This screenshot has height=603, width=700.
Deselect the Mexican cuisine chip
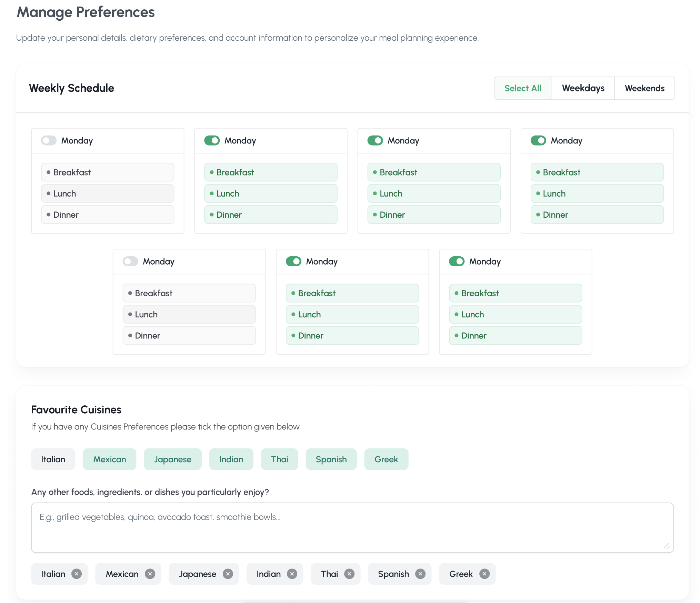click(x=110, y=459)
